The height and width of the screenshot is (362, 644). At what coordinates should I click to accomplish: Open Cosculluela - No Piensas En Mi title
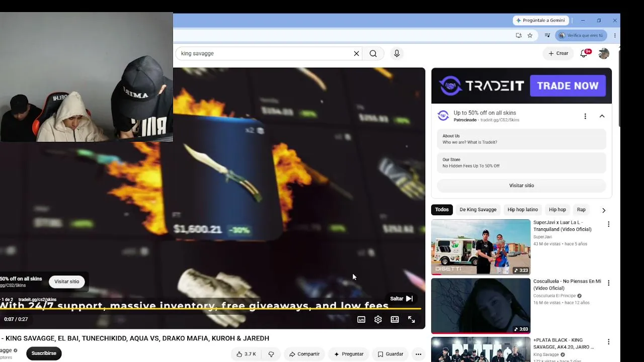pyautogui.click(x=567, y=285)
